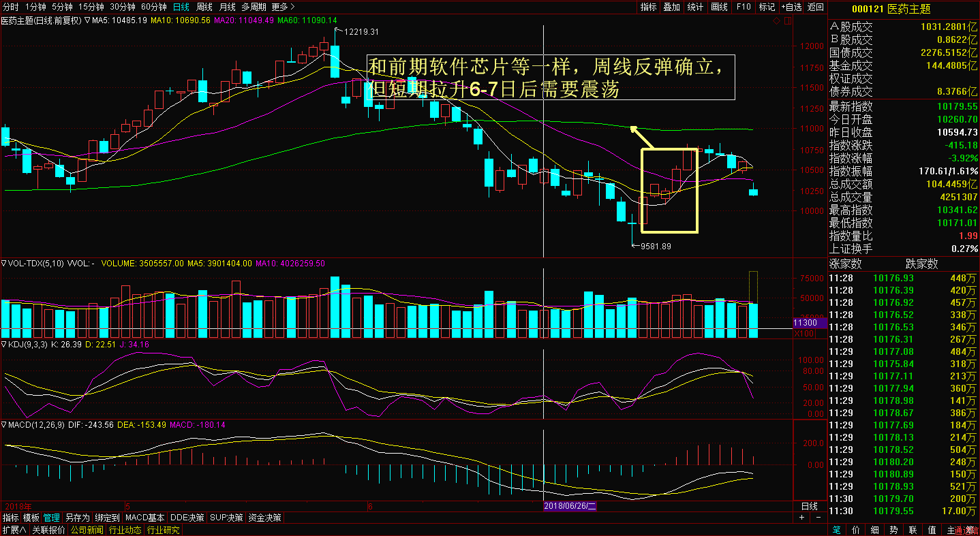This screenshot has width=980, height=536.
Task: Switch to the 分时 intraday view
Action: (11, 7)
